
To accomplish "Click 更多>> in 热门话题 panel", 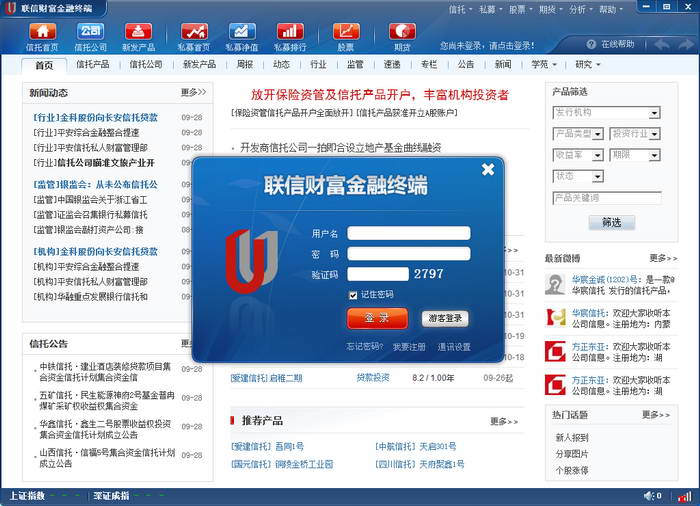I will 656,415.
